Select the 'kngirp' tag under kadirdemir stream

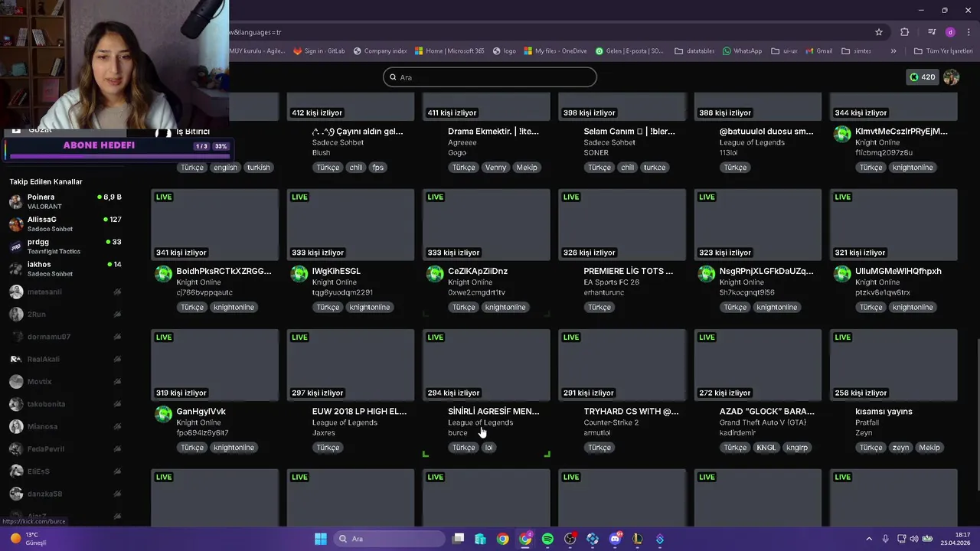pos(797,448)
